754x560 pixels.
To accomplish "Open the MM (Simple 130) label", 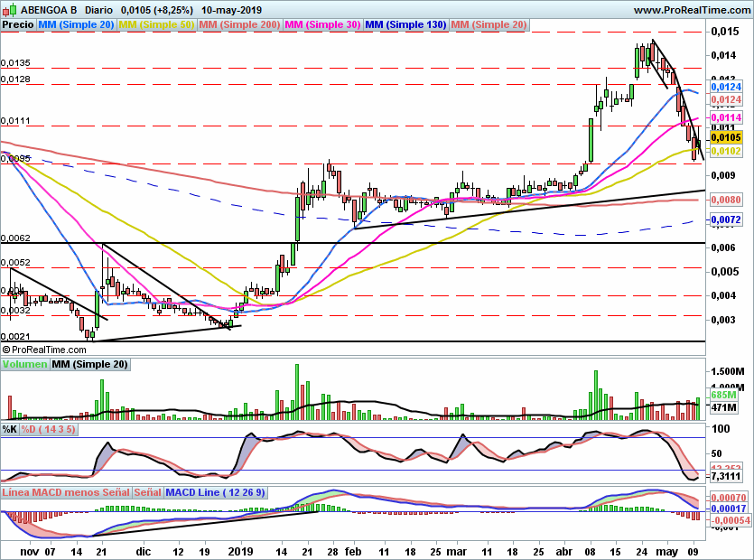I will coord(405,24).
